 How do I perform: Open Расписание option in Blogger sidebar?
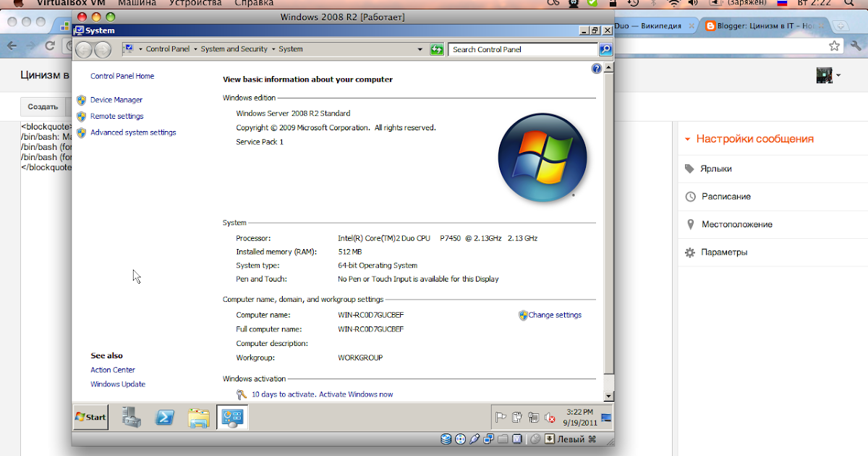[718, 196]
